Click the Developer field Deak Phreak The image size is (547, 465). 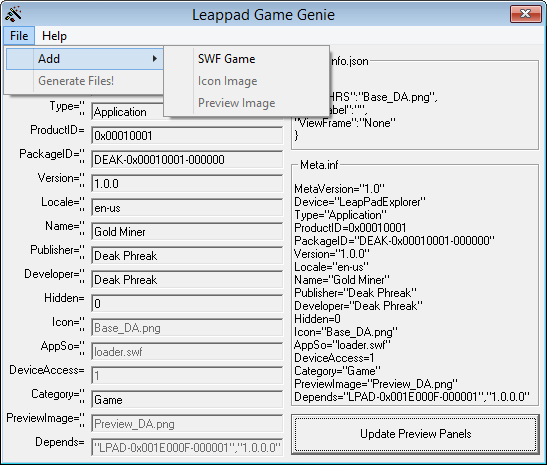[x=187, y=280]
